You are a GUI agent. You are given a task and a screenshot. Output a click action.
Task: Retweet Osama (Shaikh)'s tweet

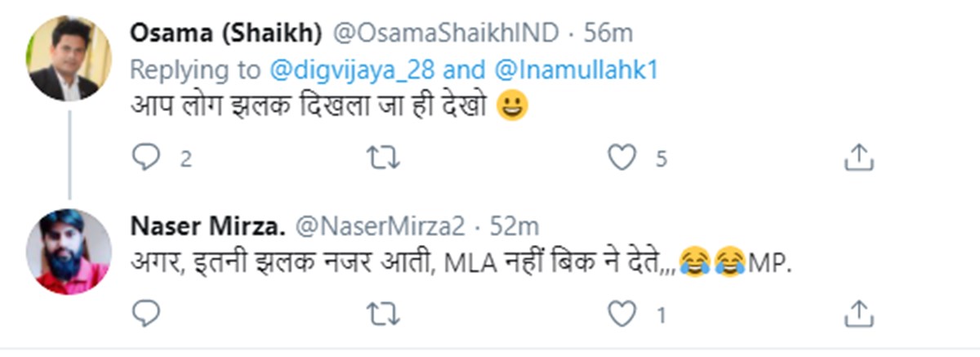coord(384,158)
